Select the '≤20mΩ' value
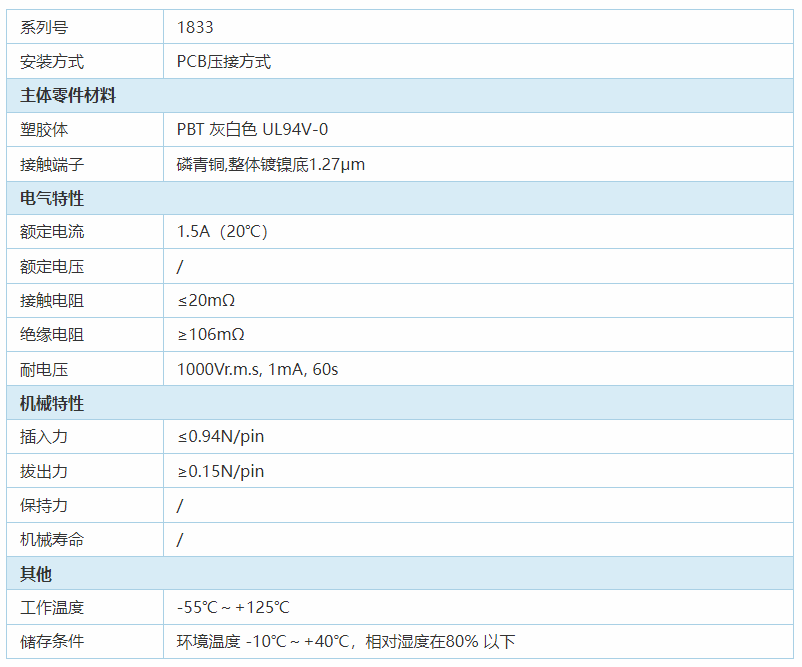 206,300
